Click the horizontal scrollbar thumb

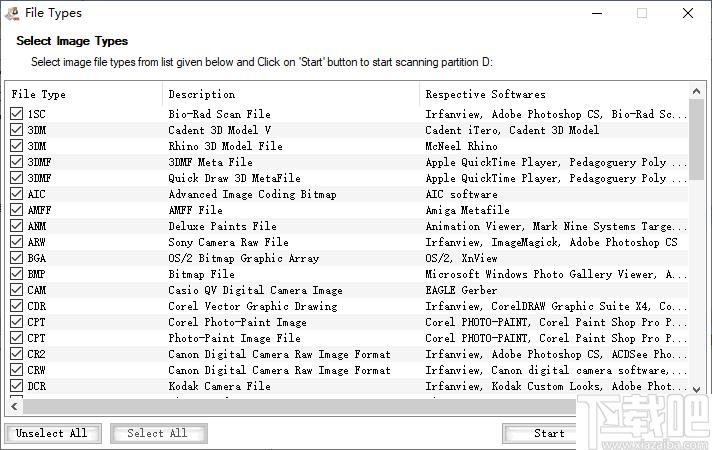point(300,406)
